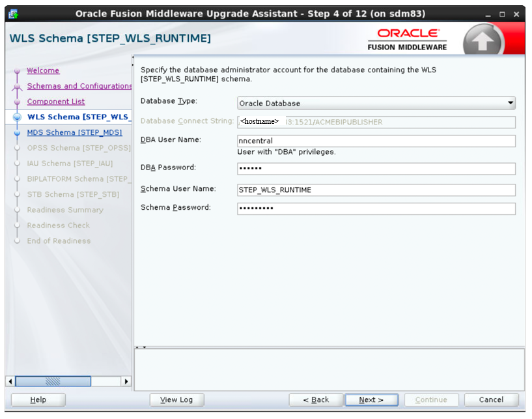
Task: Click the Welcome step bullet icon
Action: click(x=17, y=71)
